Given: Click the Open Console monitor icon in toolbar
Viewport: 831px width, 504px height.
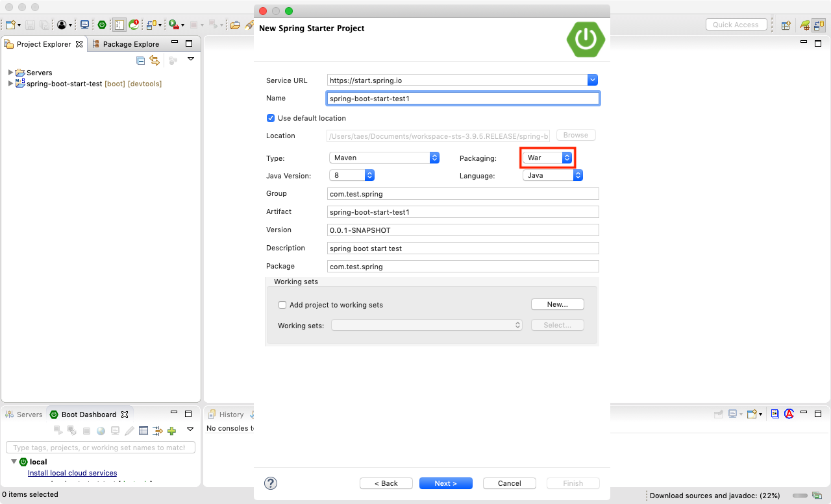Looking at the screenshot, I should 84,25.
